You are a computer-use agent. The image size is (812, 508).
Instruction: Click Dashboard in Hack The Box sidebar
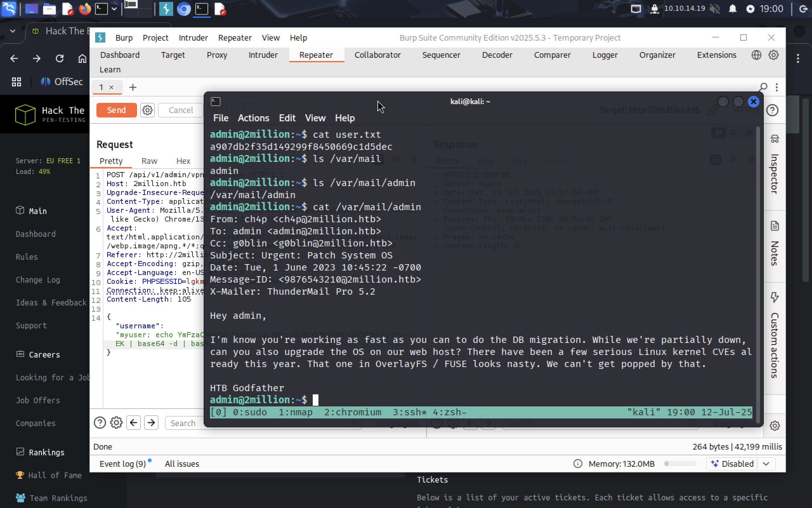click(36, 234)
